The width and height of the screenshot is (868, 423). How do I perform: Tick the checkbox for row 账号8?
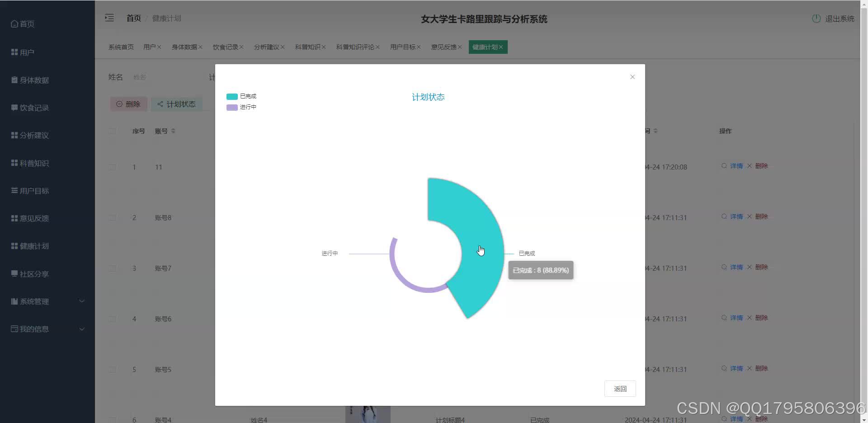click(x=113, y=218)
